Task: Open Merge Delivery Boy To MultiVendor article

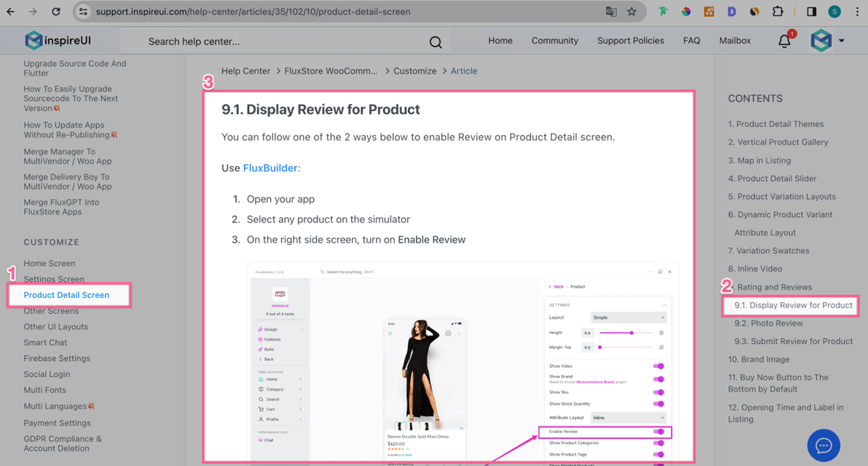Action: click(67, 182)
